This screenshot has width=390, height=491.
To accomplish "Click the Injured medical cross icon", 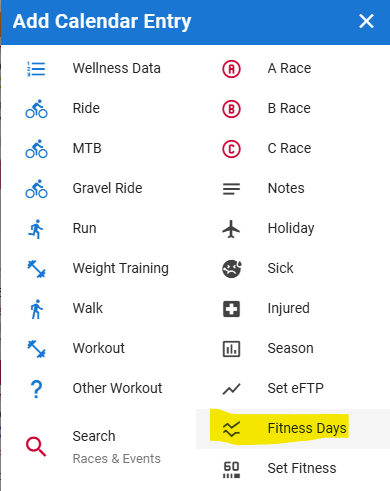I will 231,309.
